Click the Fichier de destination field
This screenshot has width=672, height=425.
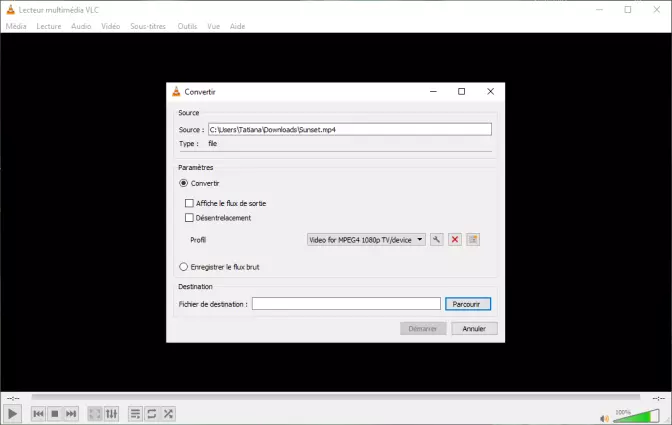[x=346, y=304]
